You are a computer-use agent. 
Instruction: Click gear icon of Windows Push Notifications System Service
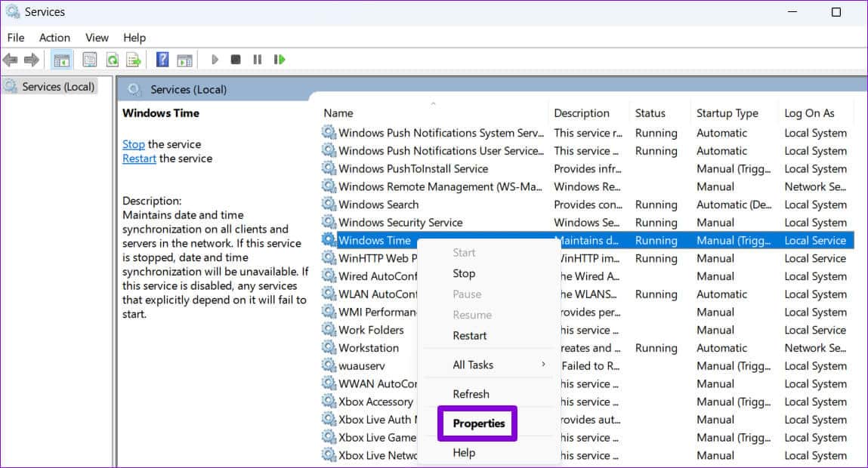point(329,133)
